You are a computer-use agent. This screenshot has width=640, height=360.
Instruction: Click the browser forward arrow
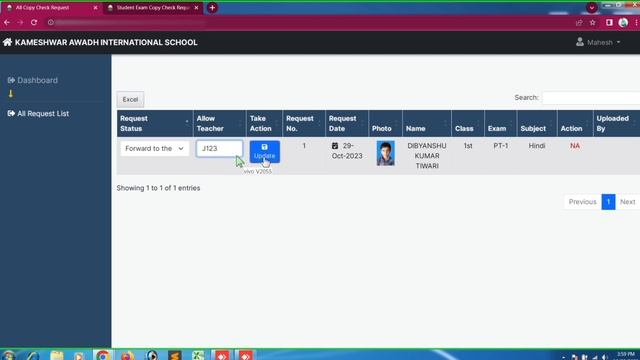pyautogui.click(x=20, y=22)
